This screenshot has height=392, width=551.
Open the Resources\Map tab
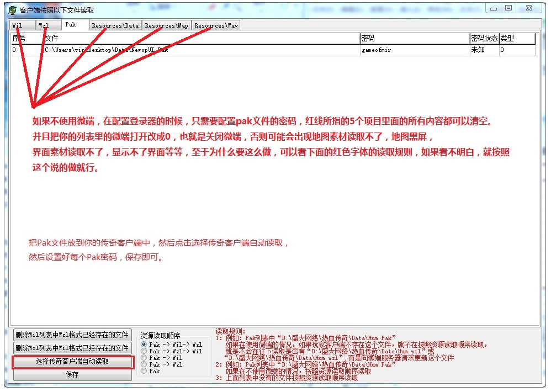(x=167, y=25)
